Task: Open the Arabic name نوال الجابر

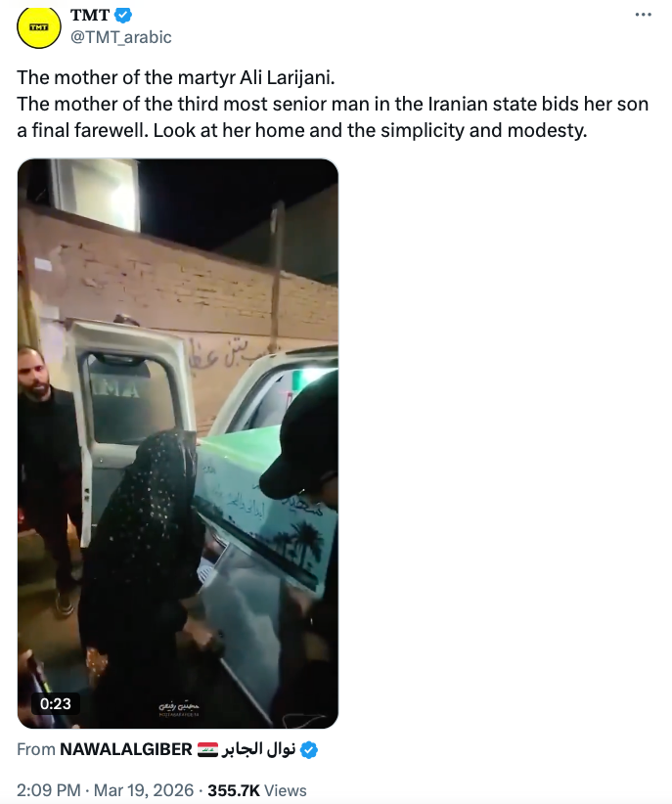Action: pyautogui.click(x=258, y=749)
